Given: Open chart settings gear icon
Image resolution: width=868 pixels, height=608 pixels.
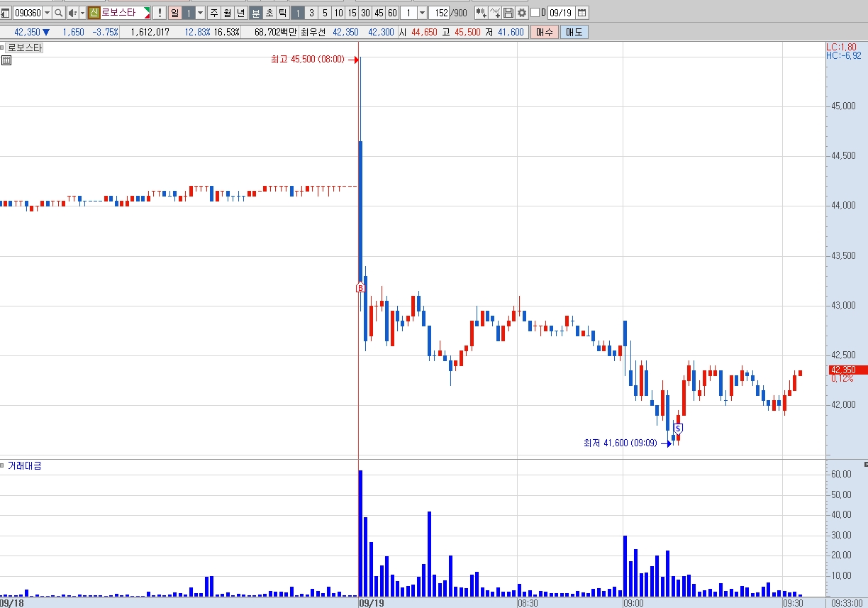Looking at the screenshot, I should click(x=522, y=13).
